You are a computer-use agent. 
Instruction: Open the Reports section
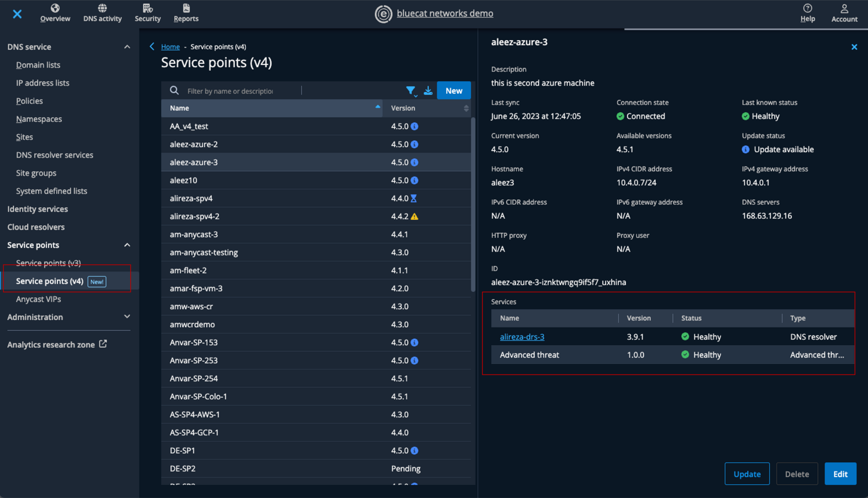pyautogui.click(x=186, y=12)
